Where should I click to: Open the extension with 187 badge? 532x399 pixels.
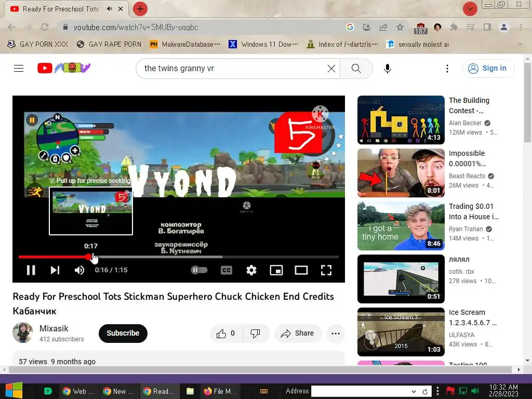(x=420, y=28)
